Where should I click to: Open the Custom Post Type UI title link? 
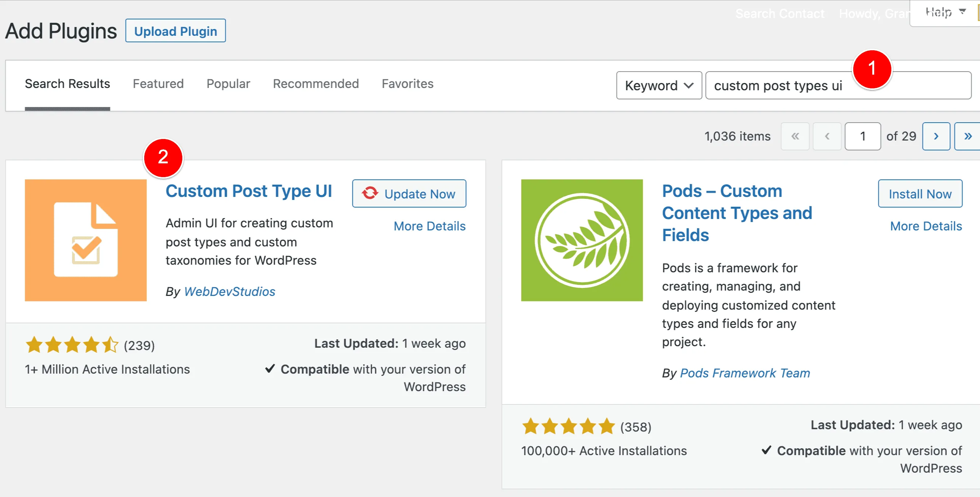249,191
